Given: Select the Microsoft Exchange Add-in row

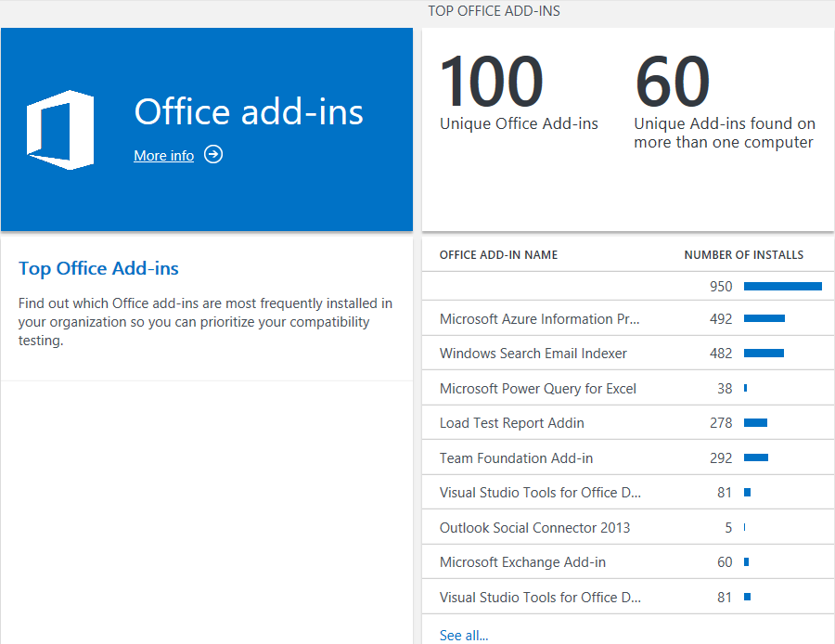Looking at the screenshot, I should tap(628, 562).
